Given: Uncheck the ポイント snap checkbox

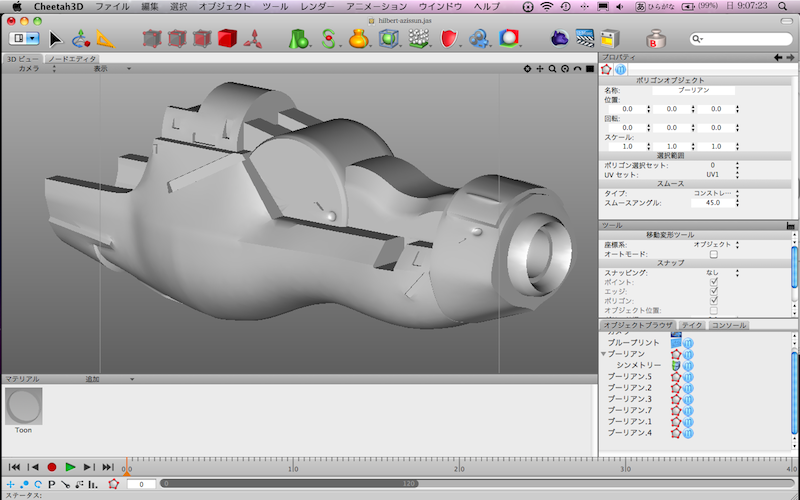Looking at the screenshot, I should tap(713, 282).
